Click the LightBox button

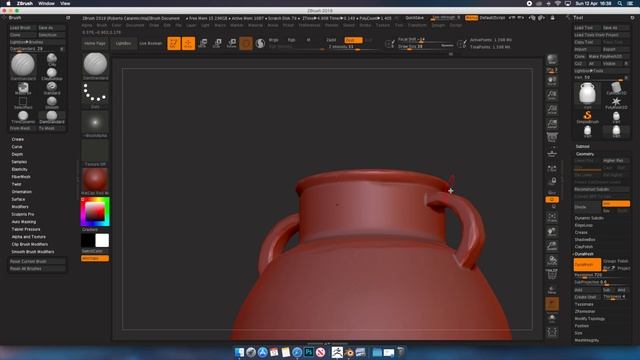(x=123, y=43)
